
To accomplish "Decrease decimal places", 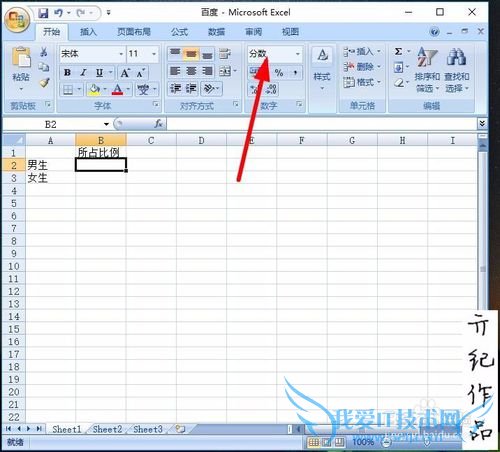I will tap(271, 89).
